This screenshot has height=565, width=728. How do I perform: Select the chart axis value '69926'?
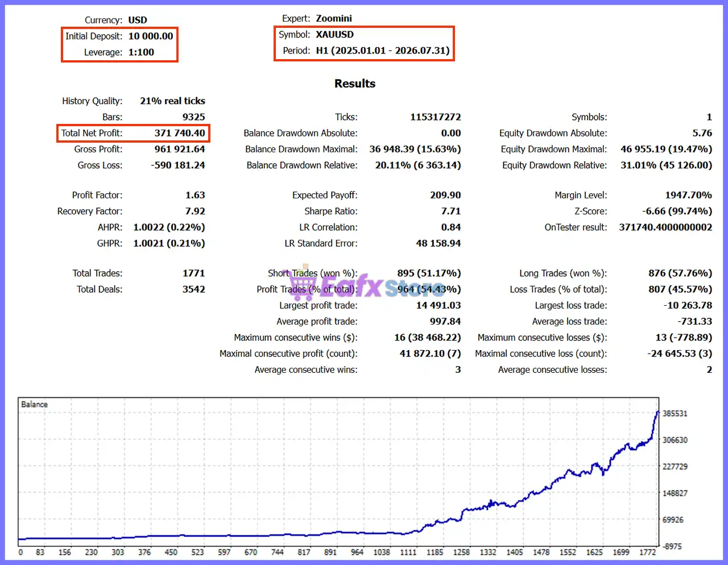[x=673, y=520]
